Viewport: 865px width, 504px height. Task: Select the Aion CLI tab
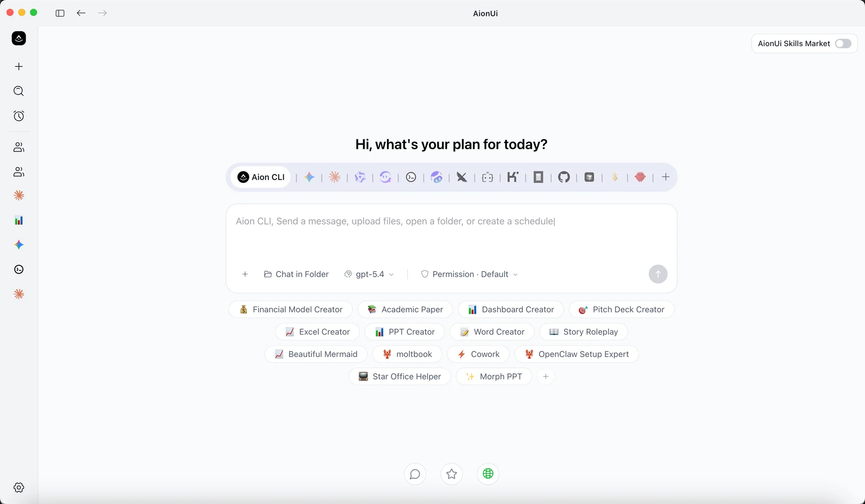pos(261,177)
